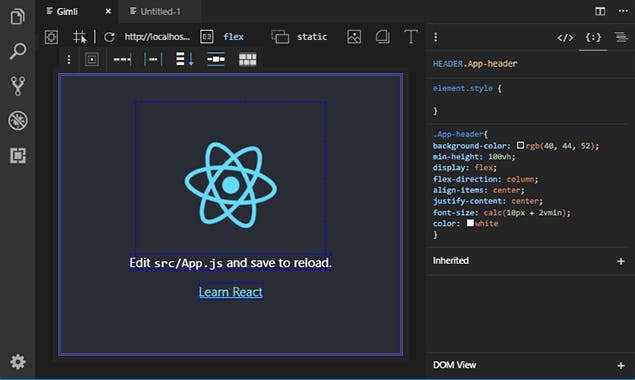Expand the Inherited section plus

[x=620, y=261]
